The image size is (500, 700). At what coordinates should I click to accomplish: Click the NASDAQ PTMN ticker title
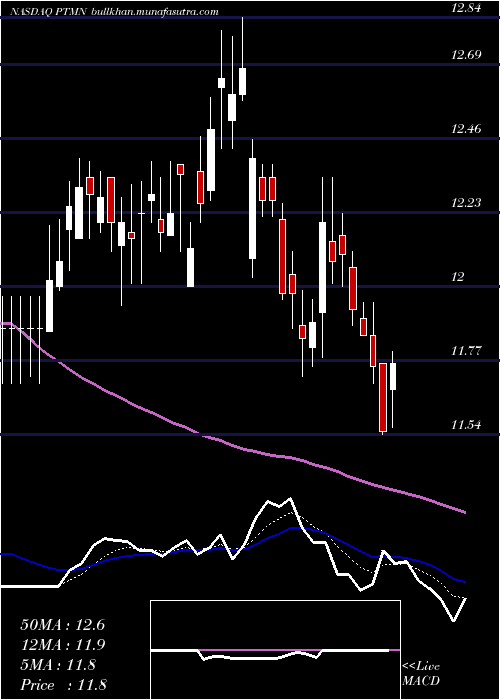[x=48, y=12]
